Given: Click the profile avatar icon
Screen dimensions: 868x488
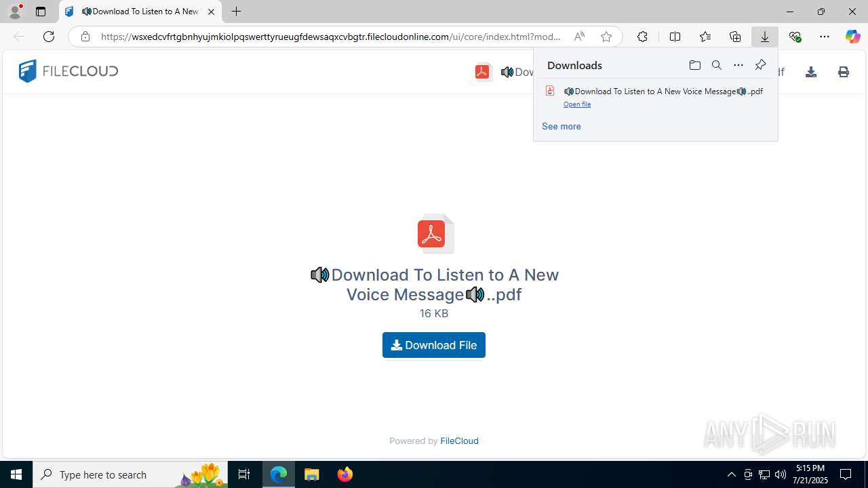Looking at the screenshot, I should point(15,12).
